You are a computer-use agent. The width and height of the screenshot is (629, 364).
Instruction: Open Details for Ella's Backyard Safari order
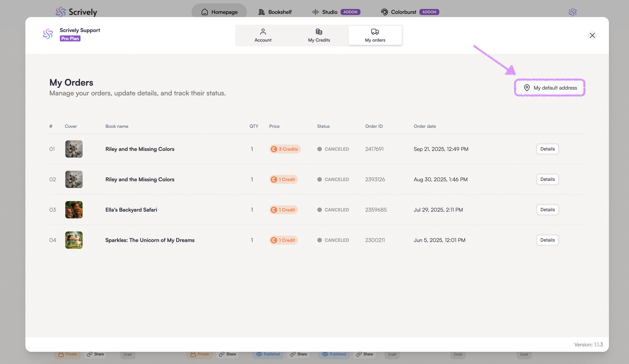547,210
